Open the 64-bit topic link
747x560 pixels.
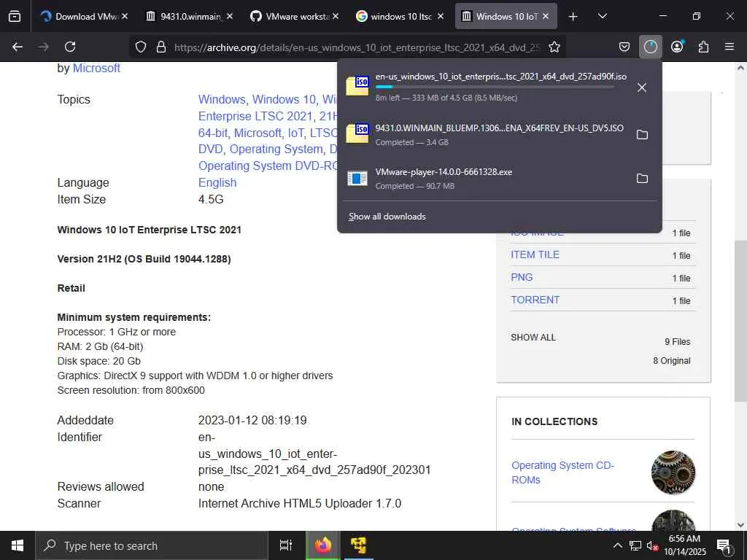214,133
